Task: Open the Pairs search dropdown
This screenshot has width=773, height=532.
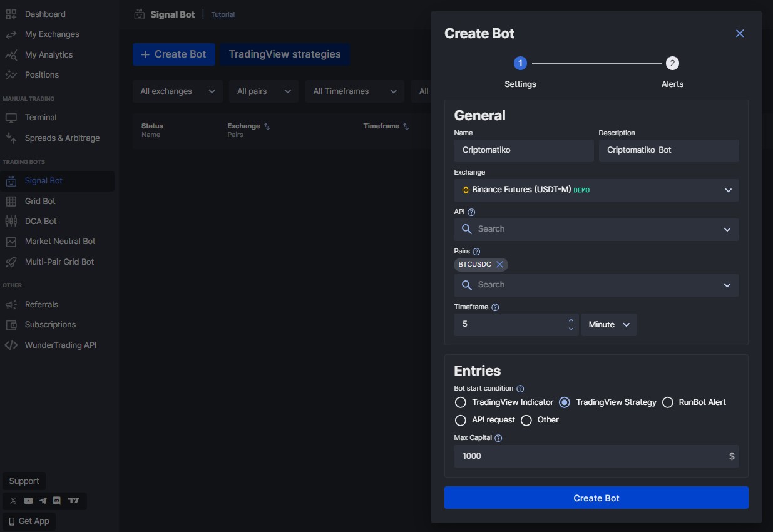Action: click(596, 285)
